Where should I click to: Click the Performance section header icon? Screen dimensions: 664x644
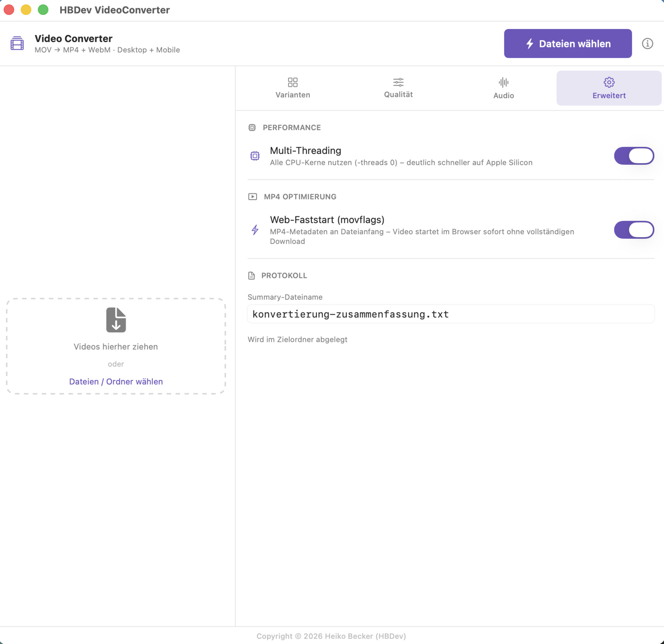click(x=252, y=128)
